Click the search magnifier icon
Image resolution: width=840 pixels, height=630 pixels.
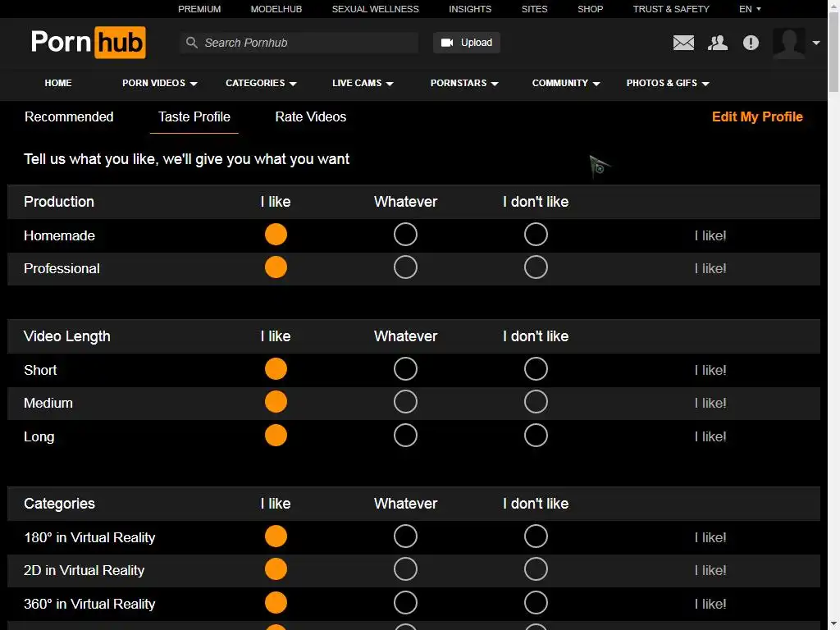pos(191,43)
